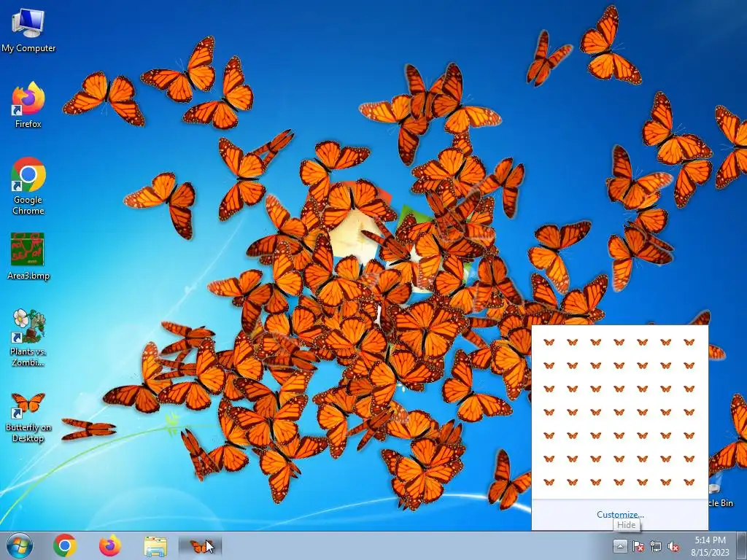Hide the notification overflow with the tray arrow
Image resolution: width=747 pixels, height=560 pixels.
(x=620, y=545)
